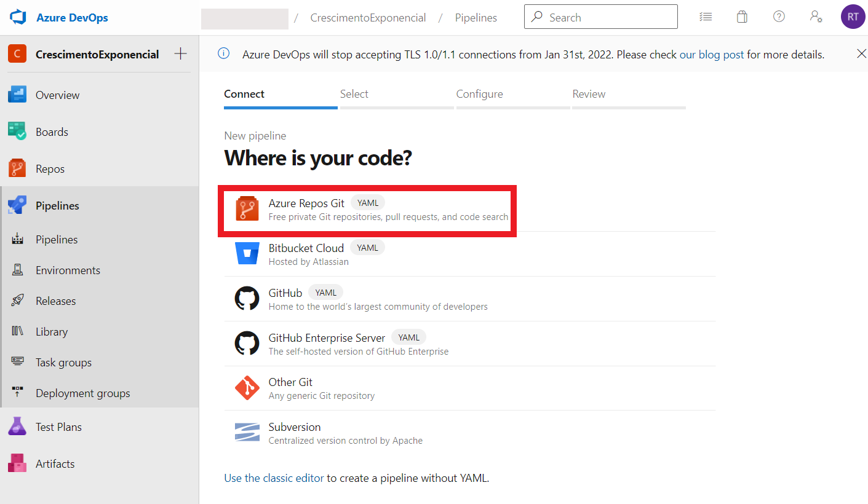Open the Pipelines sub-item
This screenshot has height=504, width=868.
(x=100, y=239)
